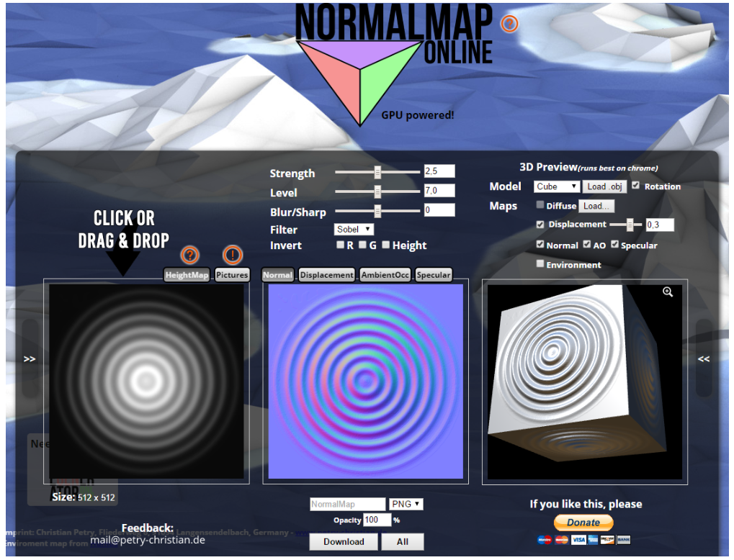Click the Strength slider handle
734x560 pixels.
(x=377, y=172)
